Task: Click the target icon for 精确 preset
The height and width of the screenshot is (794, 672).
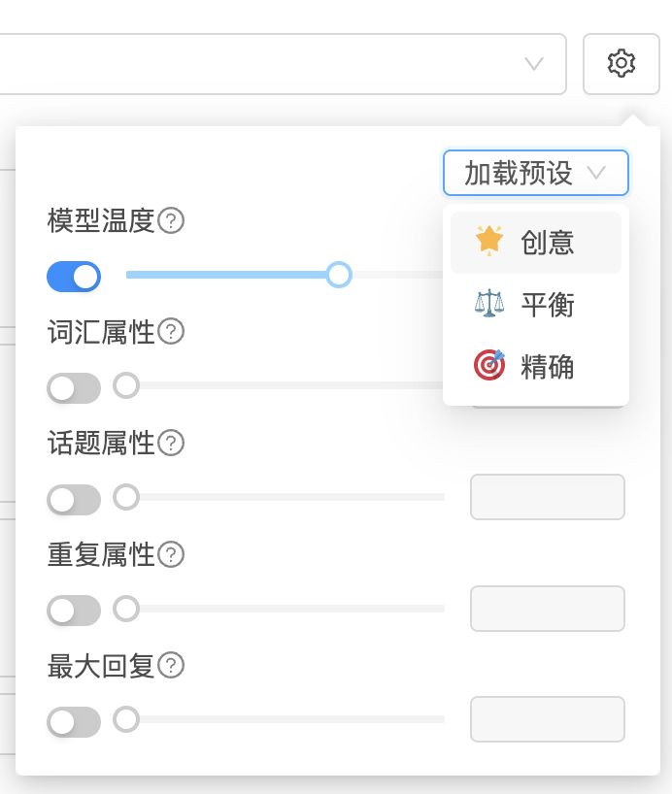Action: point(489,366)
